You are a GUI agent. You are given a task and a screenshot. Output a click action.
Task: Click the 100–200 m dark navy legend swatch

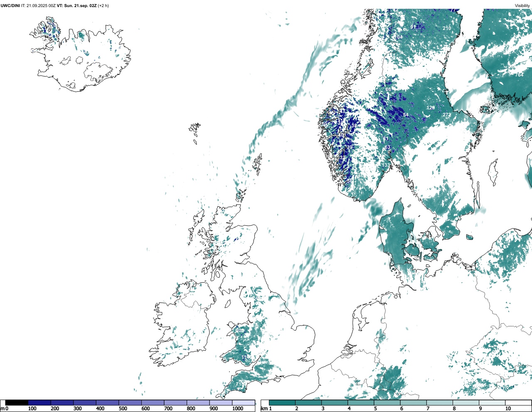(39, 403)
